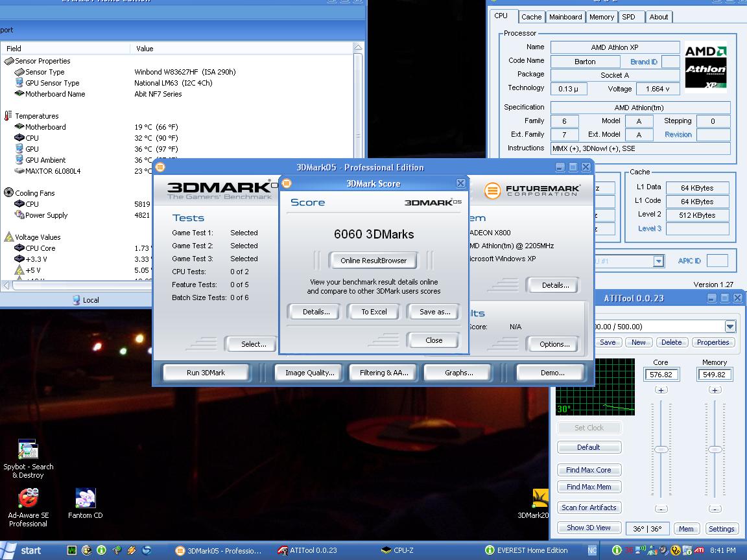Screen dimensions: 747x560
Task: Click To Excel button
Action: [x=374, y=312]
